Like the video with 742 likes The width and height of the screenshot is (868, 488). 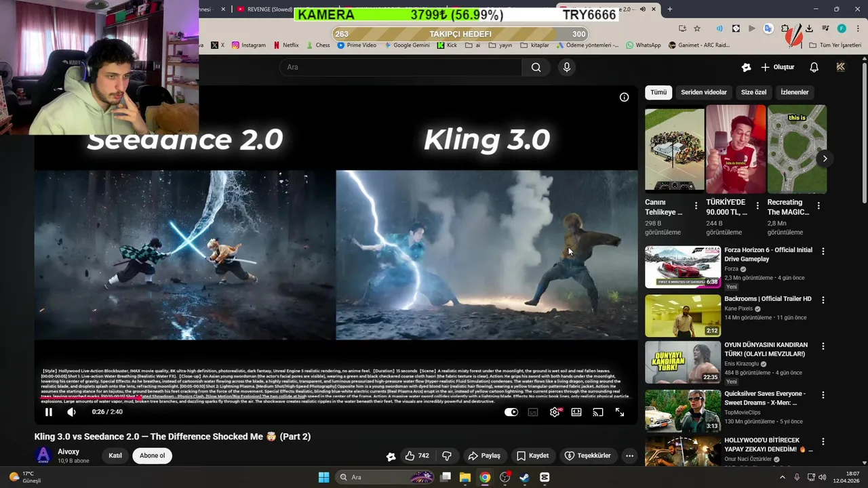(417, 456)
